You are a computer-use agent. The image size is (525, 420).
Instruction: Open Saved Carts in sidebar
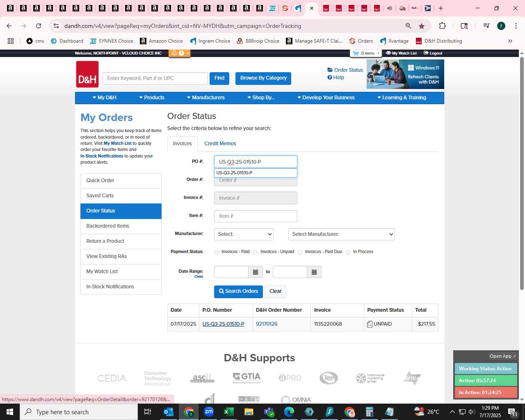pyautogui.click(x=121, y=196)
